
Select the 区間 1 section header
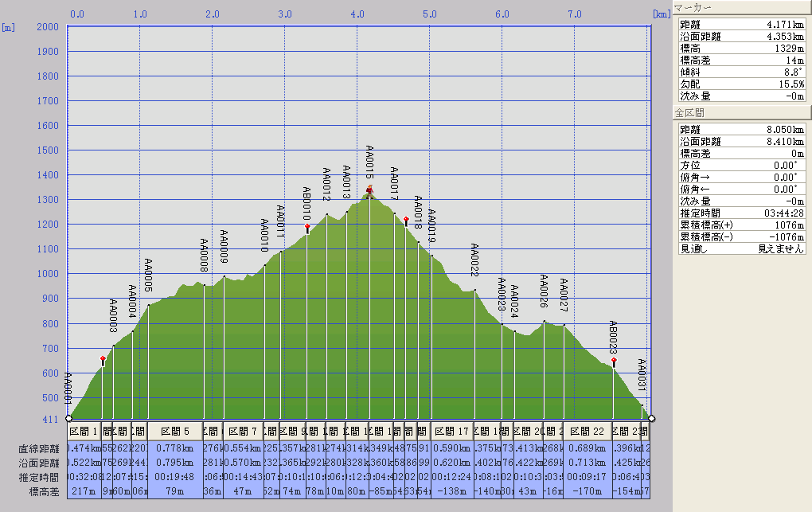(x=84, y=431)
